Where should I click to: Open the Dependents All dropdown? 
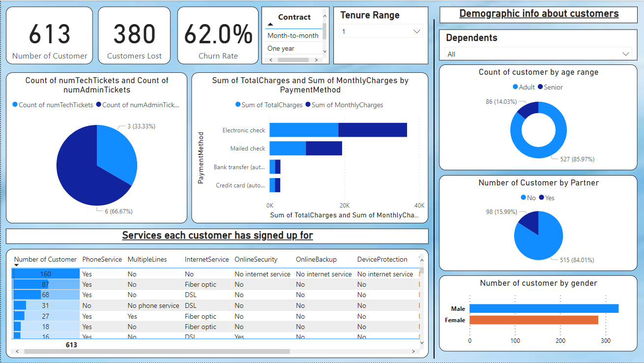[626, 54]
